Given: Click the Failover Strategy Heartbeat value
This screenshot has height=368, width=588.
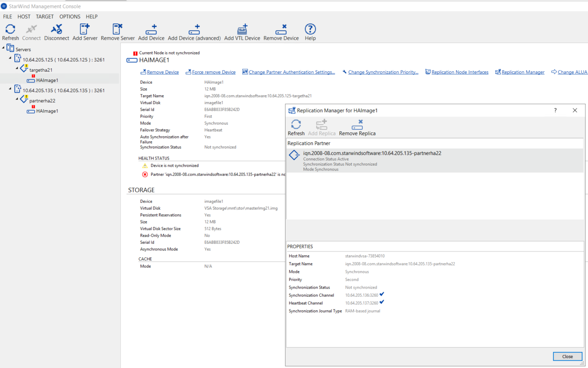Looking at the screenshot, I should pyautogui.click(x=213, y=130).
